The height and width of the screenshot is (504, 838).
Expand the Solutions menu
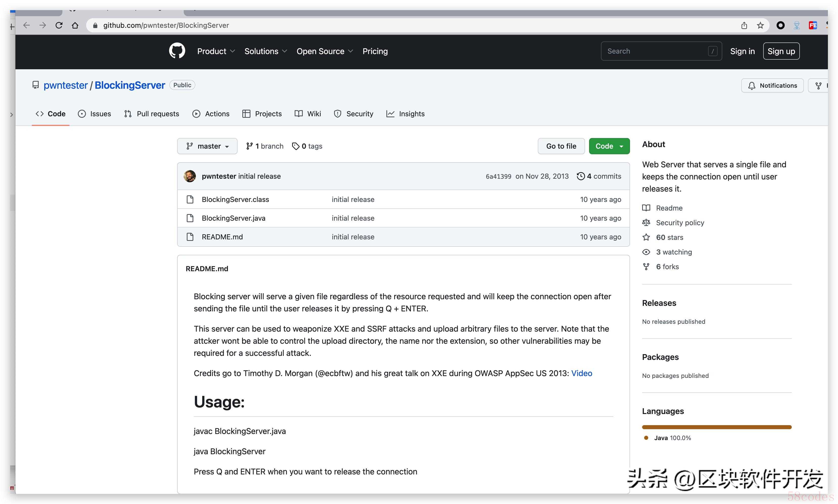(x=266, y=51)
